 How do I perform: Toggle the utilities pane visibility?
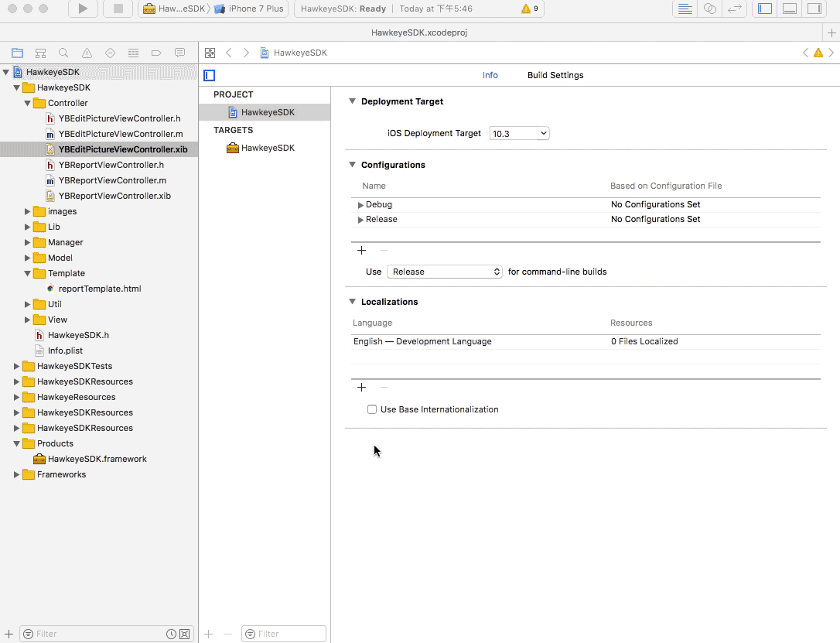click(x=814, y=9)
